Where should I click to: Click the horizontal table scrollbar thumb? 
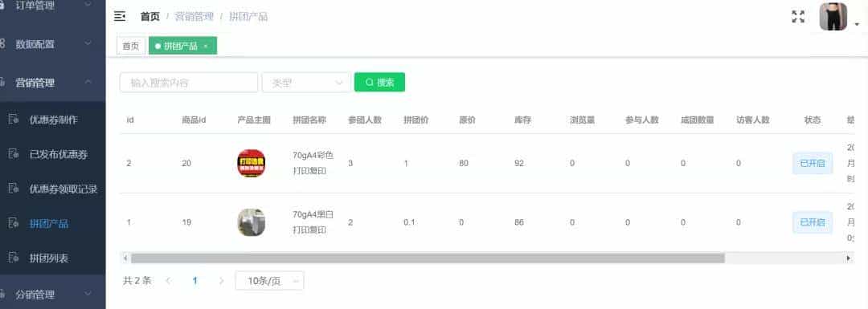pyautogui.click(x=428, y=258)
